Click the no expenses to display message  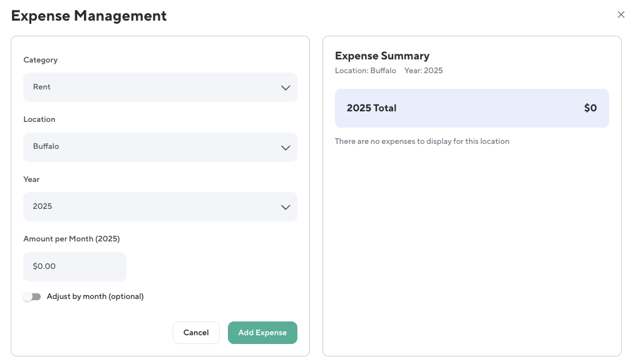[x=422, y=141]
